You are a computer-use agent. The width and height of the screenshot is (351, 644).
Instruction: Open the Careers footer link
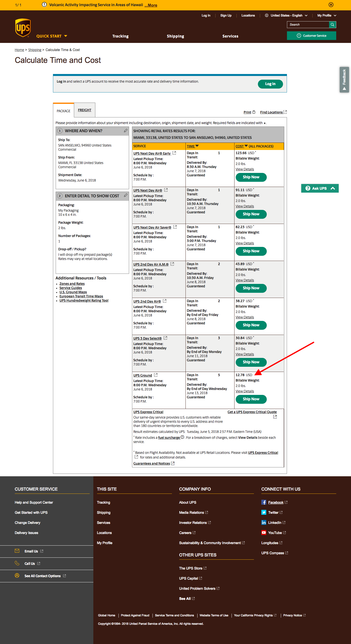click(187, 533)
